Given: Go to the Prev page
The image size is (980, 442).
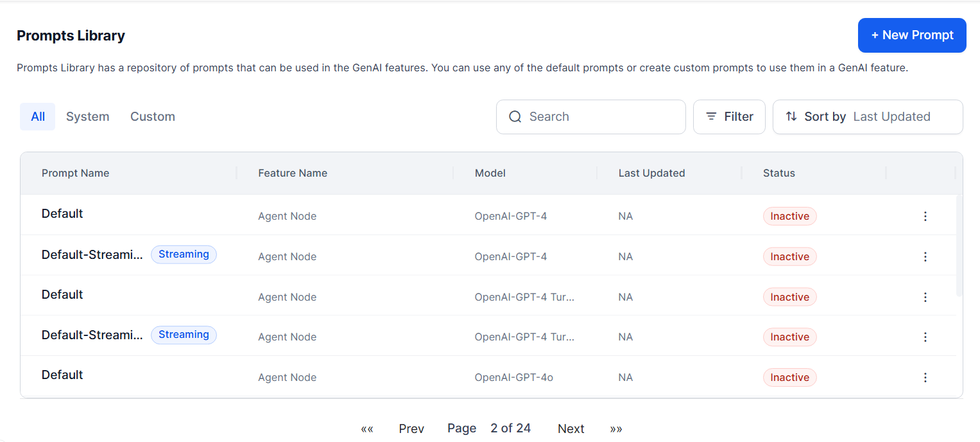Looking at the screenshot, I should 411,429.
